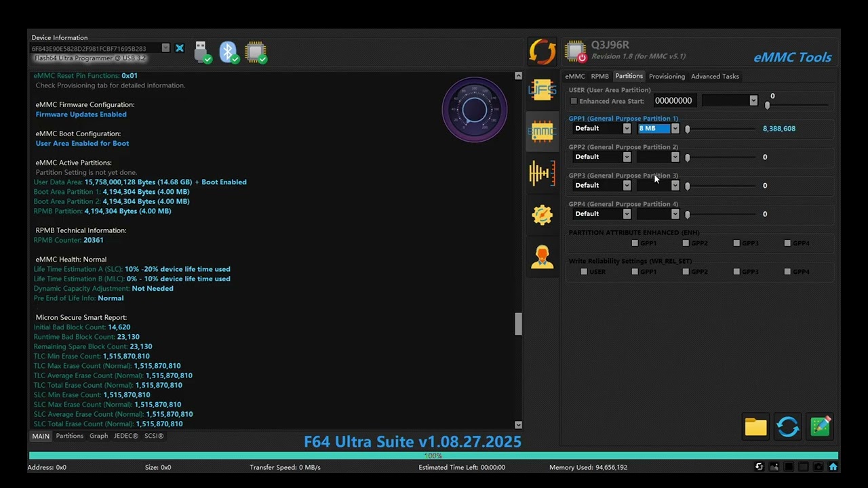Click the Q3J96R chip power icon
This screenshot has height=488, width=868.
pyautogui.click(x=576, y=52)
